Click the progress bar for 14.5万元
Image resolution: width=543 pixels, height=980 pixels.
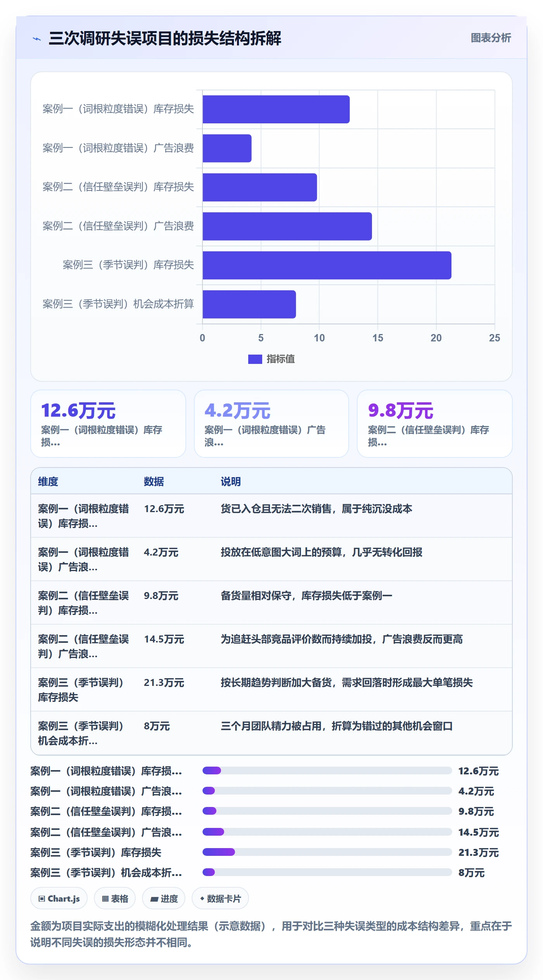coord(327,832)
